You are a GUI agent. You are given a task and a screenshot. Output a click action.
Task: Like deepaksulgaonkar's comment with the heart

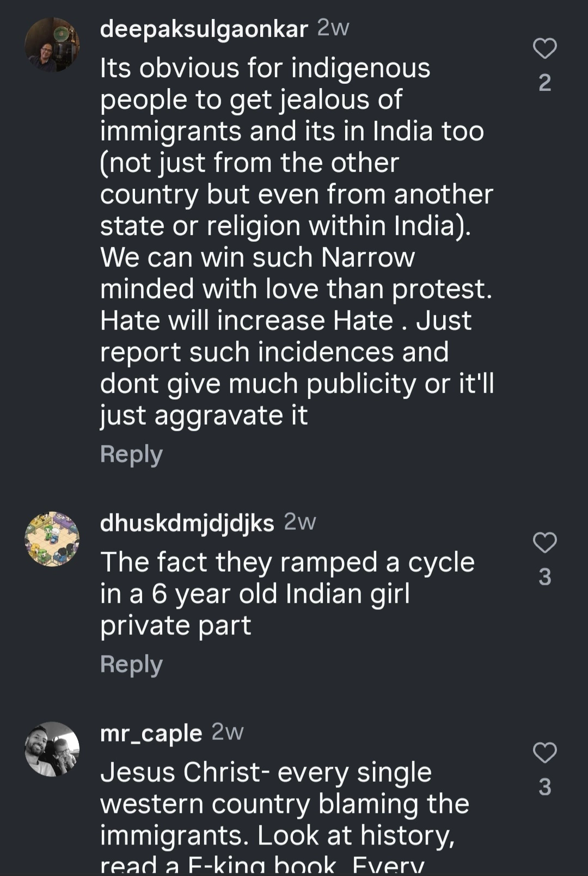(x=544, y=48)
